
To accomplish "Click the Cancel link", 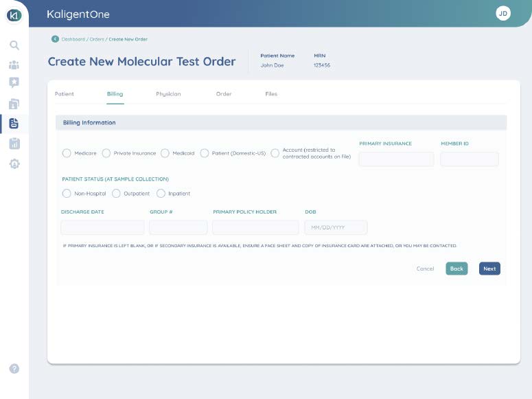I will click(x=425, y=269).
